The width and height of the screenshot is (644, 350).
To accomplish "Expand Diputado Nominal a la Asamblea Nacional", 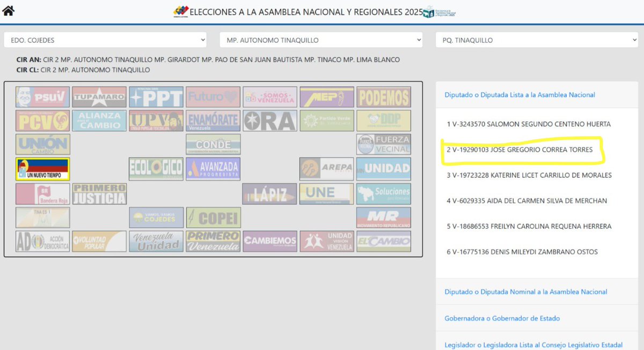I will (526, 292).
